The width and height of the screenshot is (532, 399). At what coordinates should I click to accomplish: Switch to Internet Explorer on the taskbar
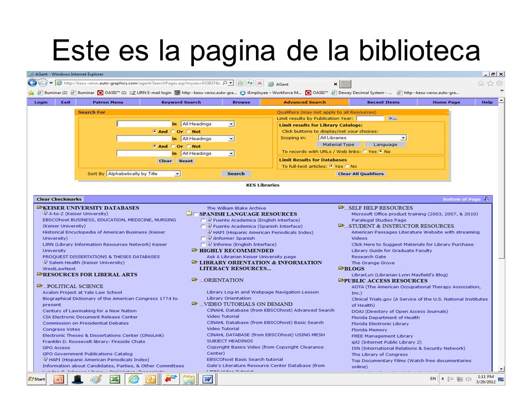click(x=134, y=379)
